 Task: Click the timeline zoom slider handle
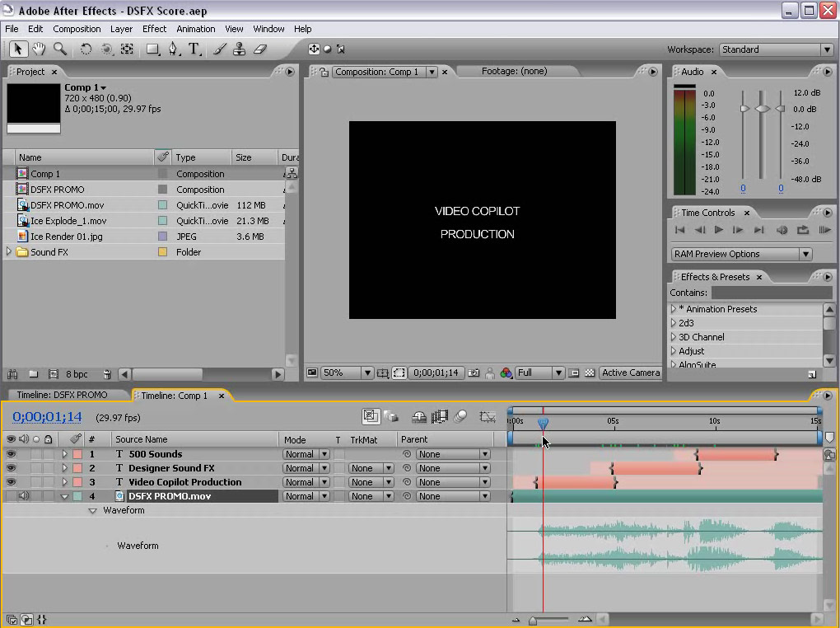(533, 621)
